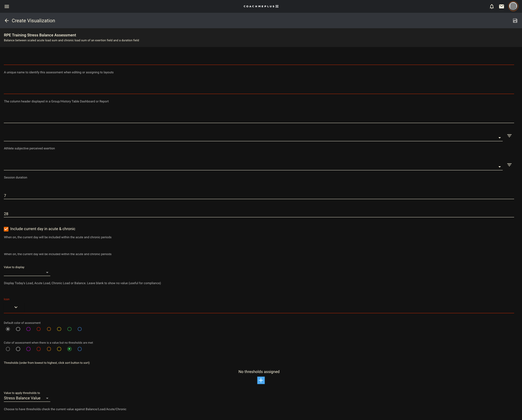
Task: Select yellow default assessment color
Action: (x=59, y=329)
